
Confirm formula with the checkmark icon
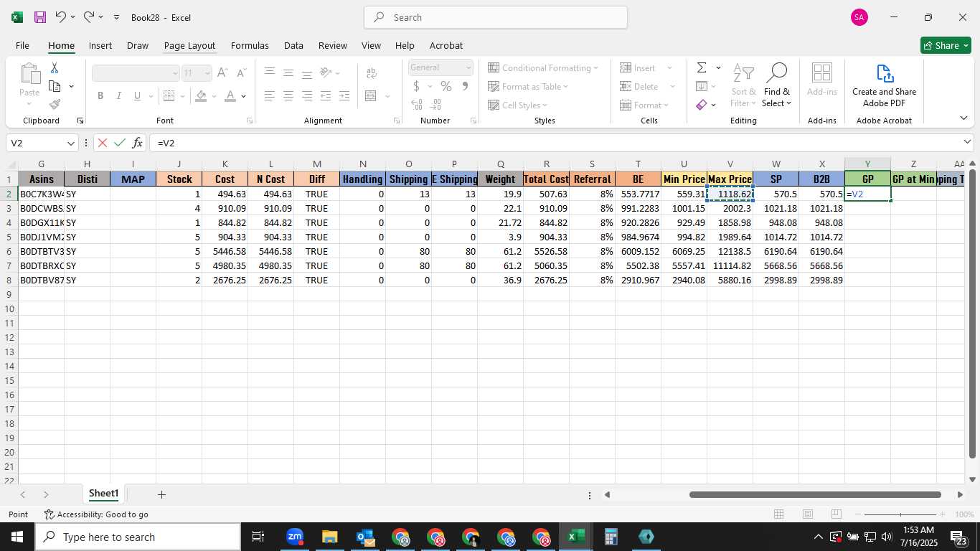(x=120, y=143)
